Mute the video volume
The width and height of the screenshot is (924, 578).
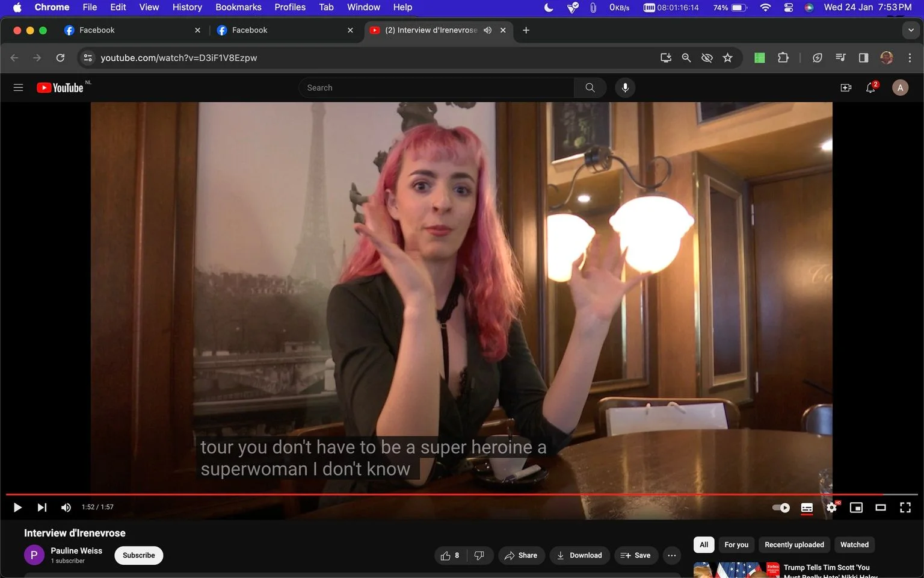66,508
